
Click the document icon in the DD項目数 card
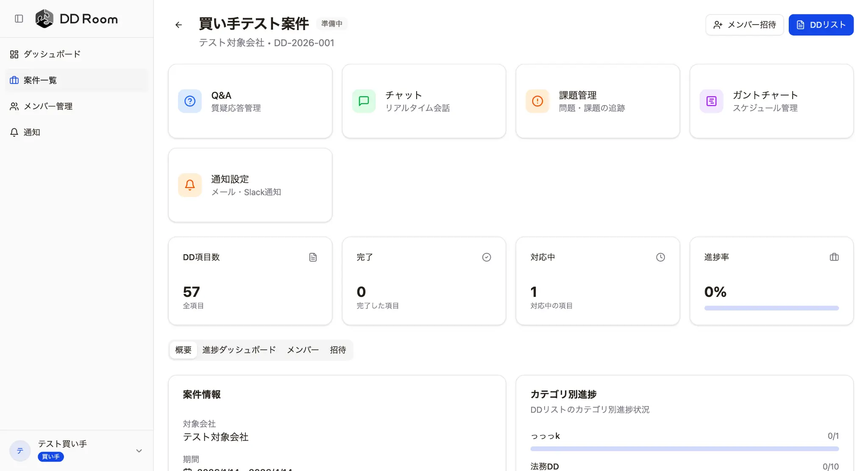(x=313, y=257)
